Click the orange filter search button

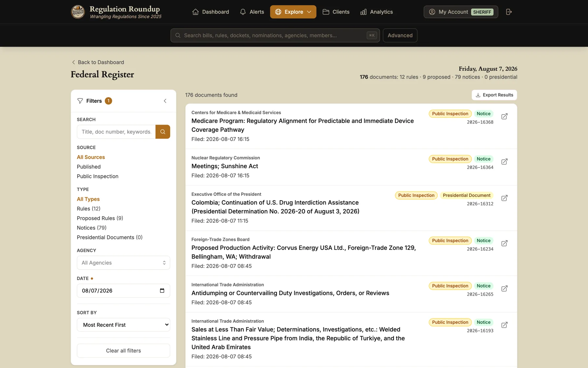(163, 131)
